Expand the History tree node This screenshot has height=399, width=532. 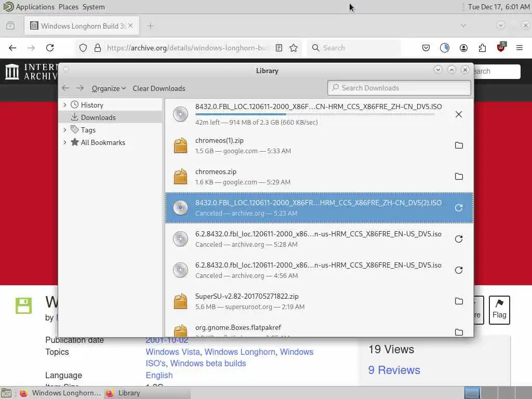tap(65, 105)
